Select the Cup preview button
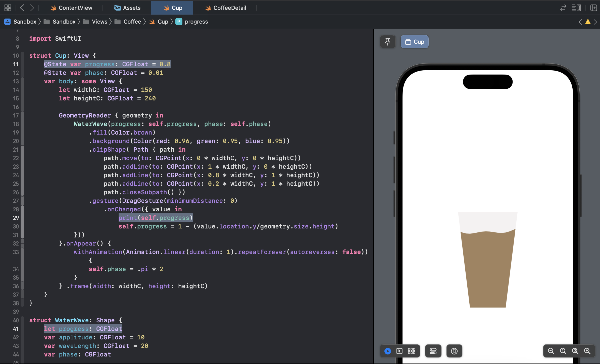Screen dimensions: 600x364 coord(415,42)
